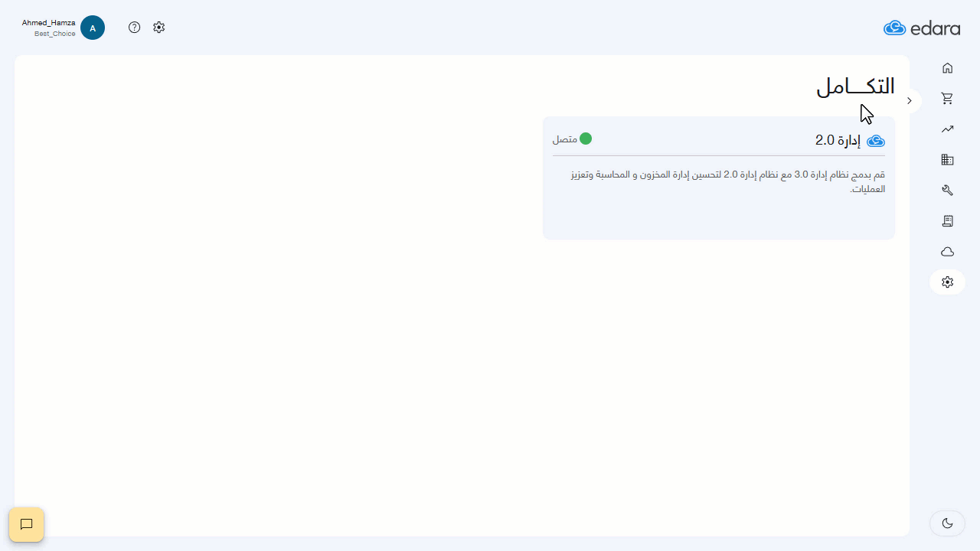Open the receipt document sidebar icon
The width and height of the screenshot is (980, 551).
pos(947,221)
